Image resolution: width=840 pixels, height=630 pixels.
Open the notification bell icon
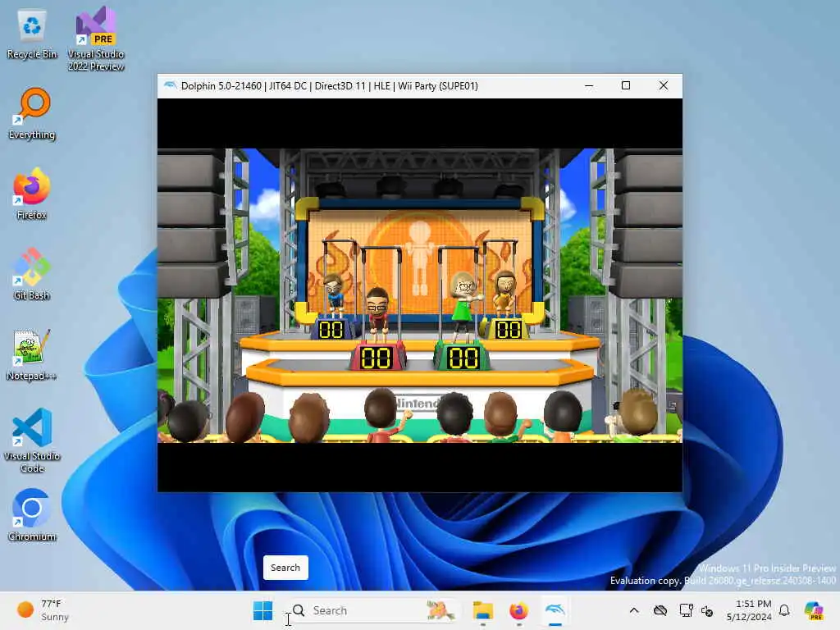tap(784, 610)
